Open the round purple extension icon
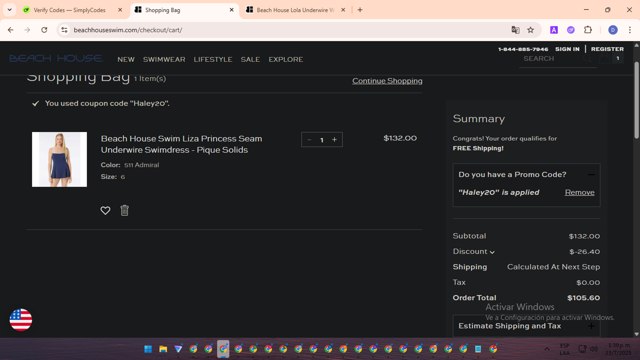Screen dimensions: 640x360 click(571, 30)
